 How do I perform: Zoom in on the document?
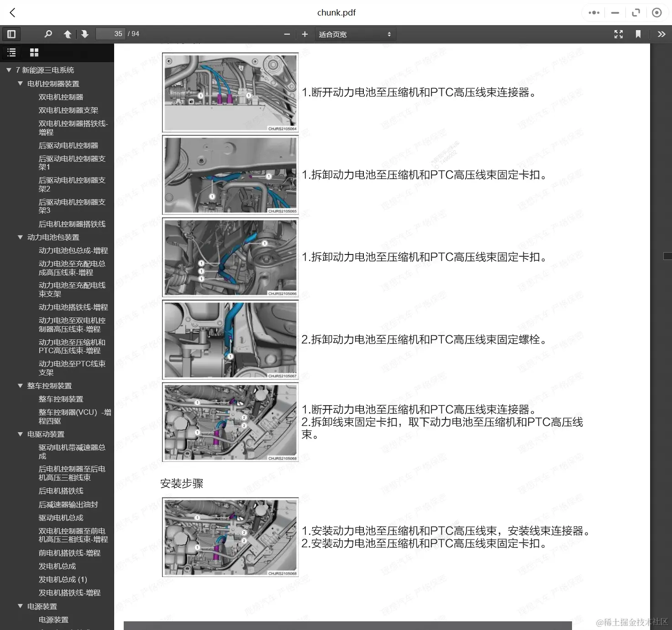click(304, 34)
